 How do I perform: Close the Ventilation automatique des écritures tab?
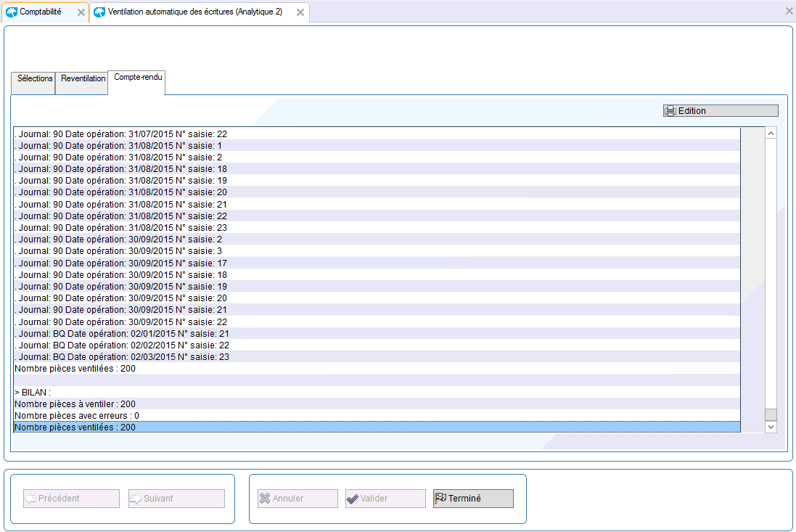(x=300, y=12)
